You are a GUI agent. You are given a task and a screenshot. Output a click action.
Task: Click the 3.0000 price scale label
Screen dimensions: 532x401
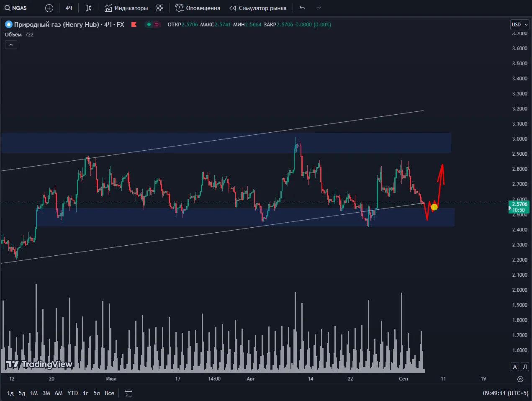point(520,139)
